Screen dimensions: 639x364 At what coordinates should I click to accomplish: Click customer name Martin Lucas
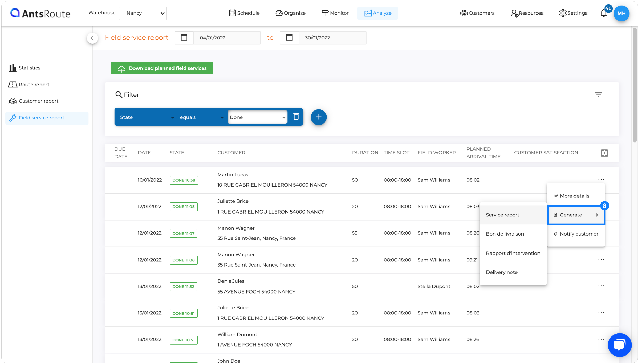pos(233,175)
